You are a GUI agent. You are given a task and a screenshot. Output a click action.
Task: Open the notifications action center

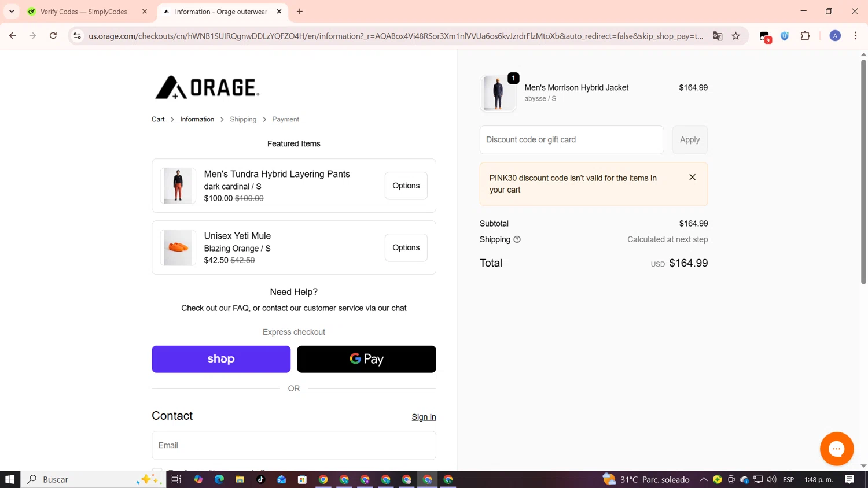pos(849,479)
